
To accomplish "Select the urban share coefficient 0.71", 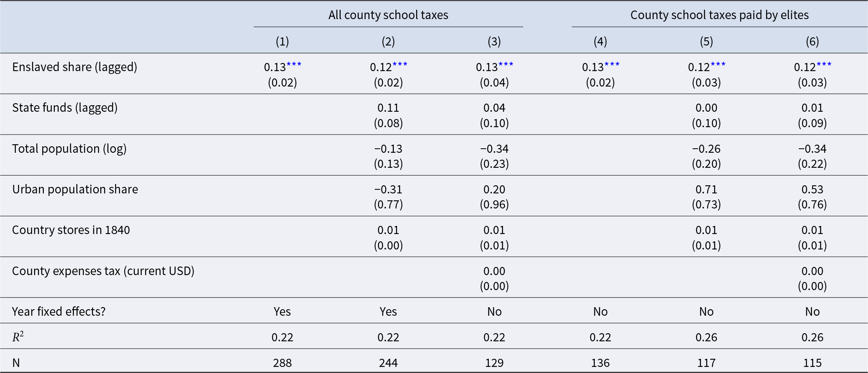I will click(x=706, y=189).
